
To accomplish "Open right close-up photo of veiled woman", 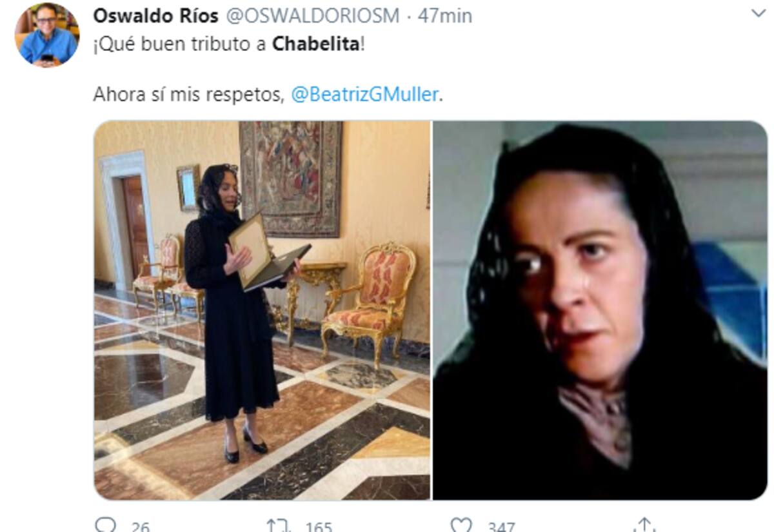I will click(x=600, y=310).
